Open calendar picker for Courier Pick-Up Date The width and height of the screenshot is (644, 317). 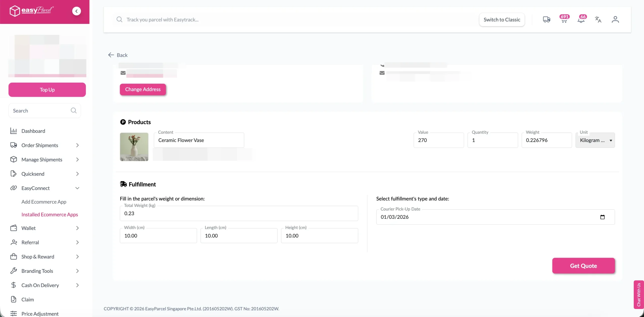point(602,217)
